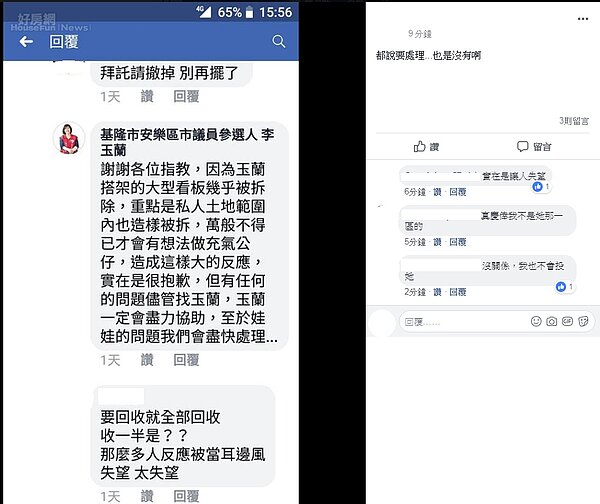Like the 要回收就全部回收 comment
The width and height of the screenshot is (600, 504).
point(147,496)
